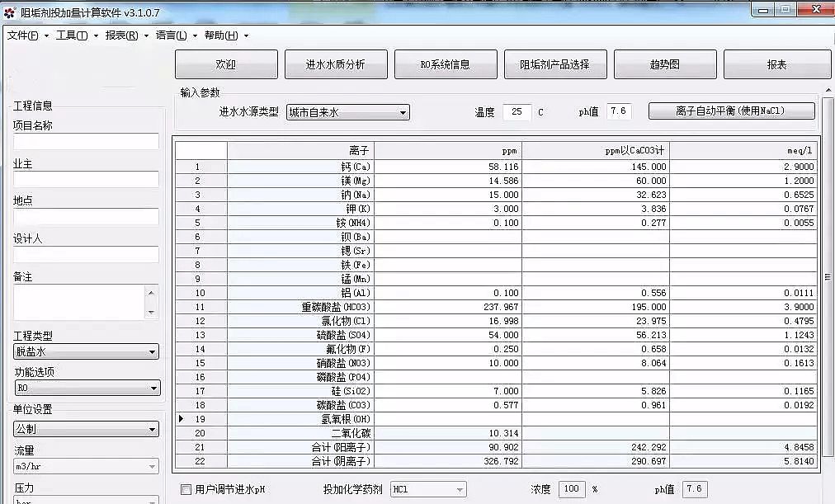The image size is (835, 504).
Task: Enable 用户调节进水pH checkbox
Action: pos(186,489)
